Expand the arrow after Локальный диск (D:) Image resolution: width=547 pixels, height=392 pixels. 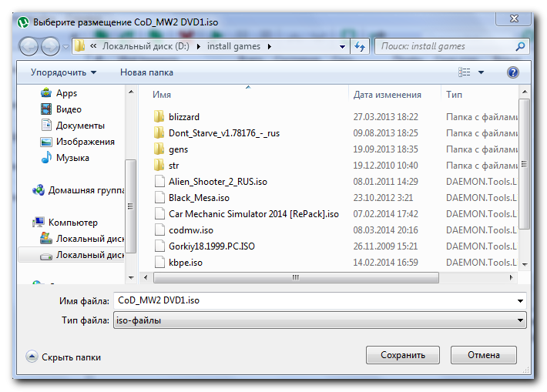199,46
